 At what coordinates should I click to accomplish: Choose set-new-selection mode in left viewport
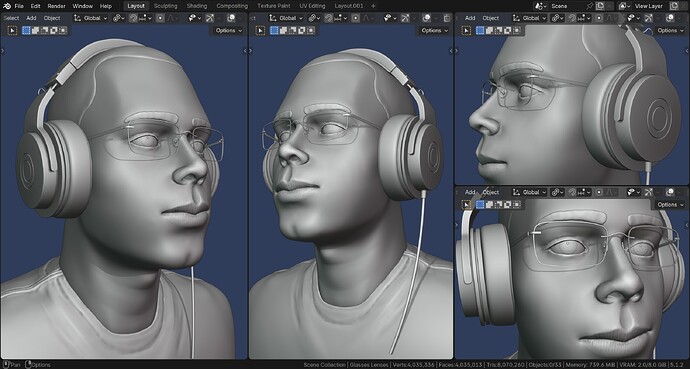(x=26, y=30)
